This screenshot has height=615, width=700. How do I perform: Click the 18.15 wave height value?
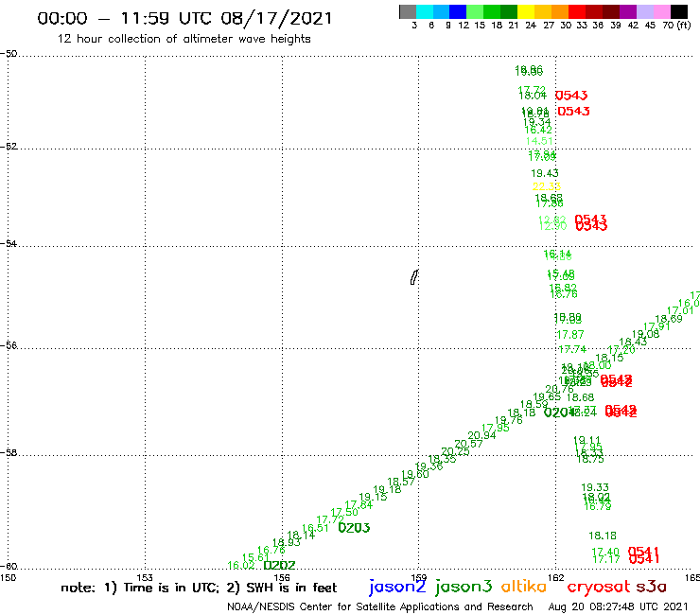pos(609,358)
